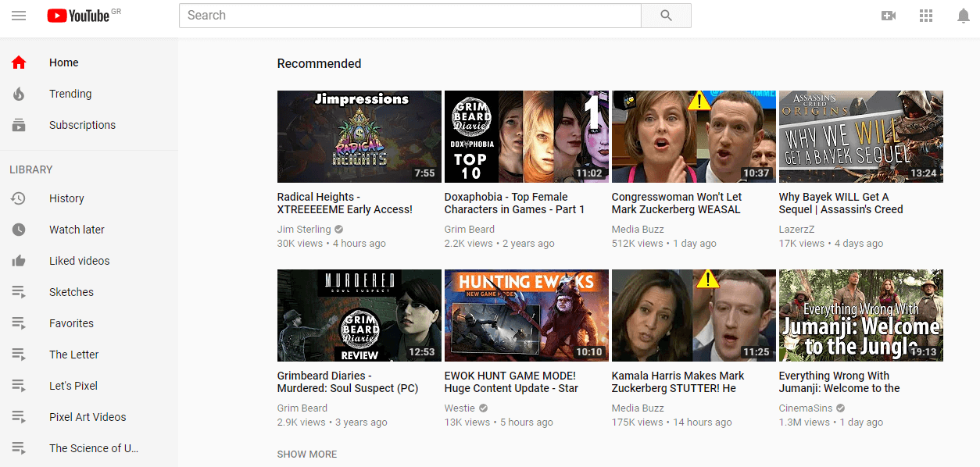The width and height of the screenshot is (980, 467).
Task: Visit Media Buzz channel under Congresswoman video
Action: (638, 230)
